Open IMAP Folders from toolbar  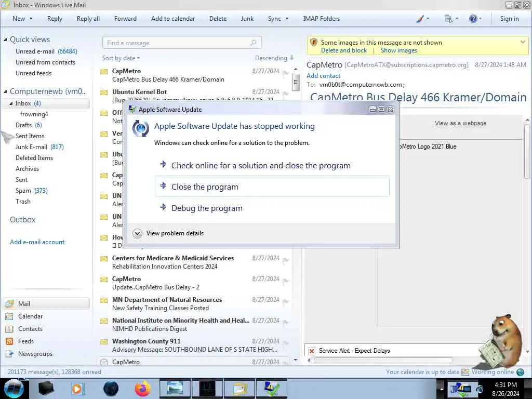(321, 19)
